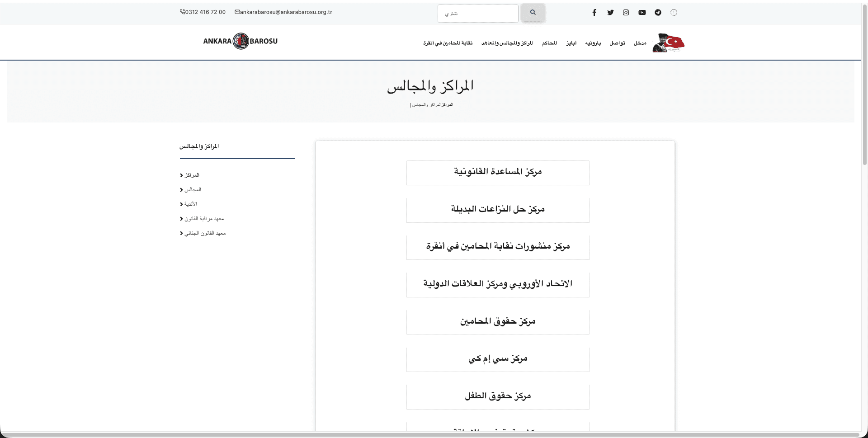868x438 pixels.
Task: Click the email ankarabarosu@ankarabarosu.org.tr
Action: pyautogui.click(x=286, y=12)
